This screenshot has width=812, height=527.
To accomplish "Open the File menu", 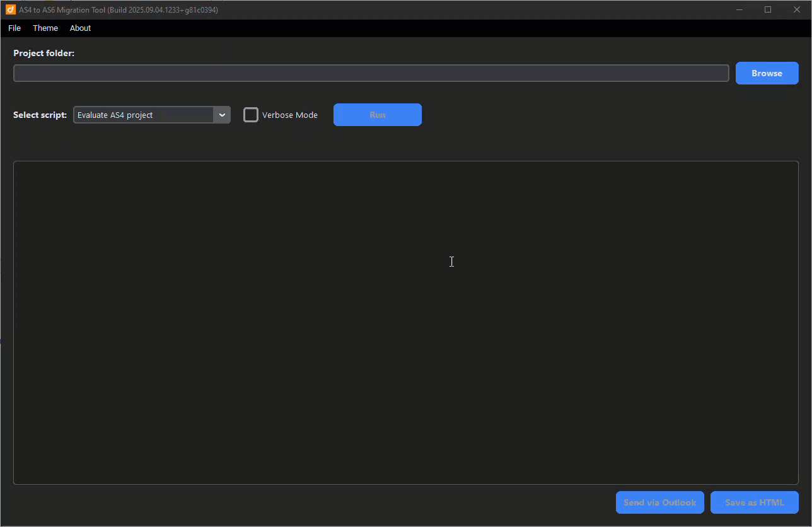I will (x=14, y=28).
